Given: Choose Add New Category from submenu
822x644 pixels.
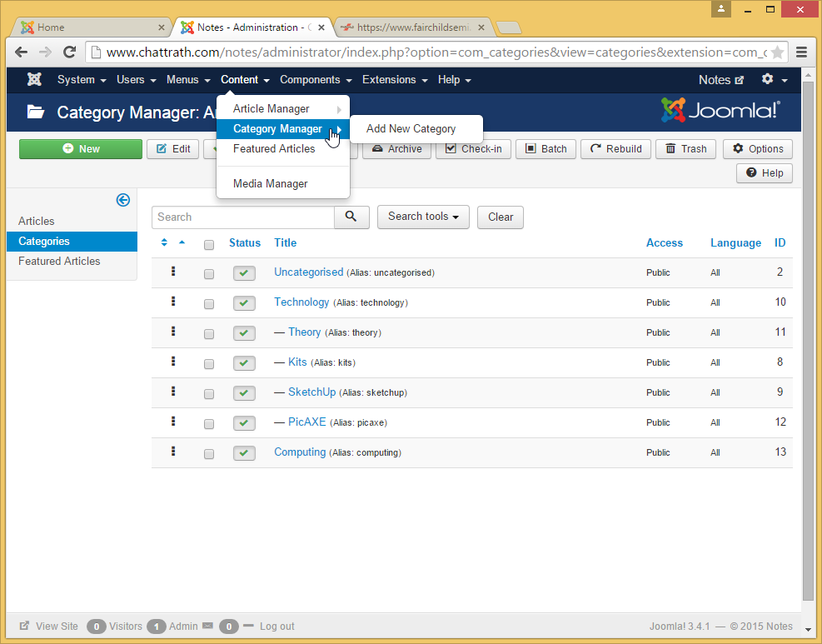Looking at the screenshot, I should [x=411, y=128].
